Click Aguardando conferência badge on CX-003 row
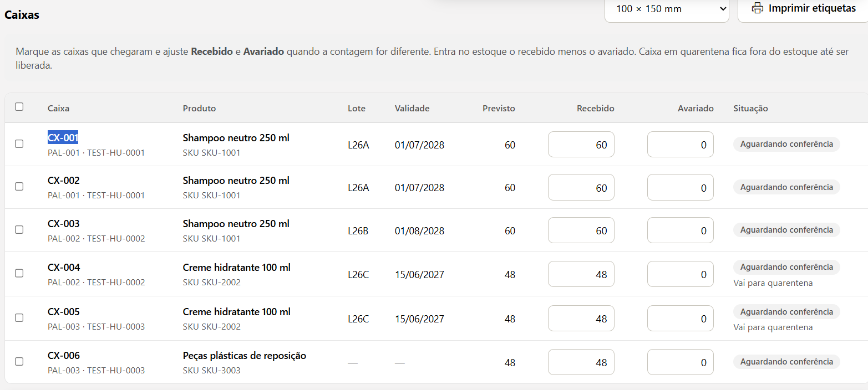Image resolution: width=868 pixels, height=390 pixels. pos(786,230)
